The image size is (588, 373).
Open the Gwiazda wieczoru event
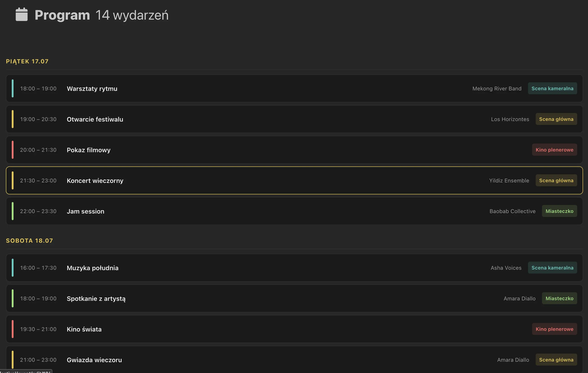coord(294,360)
